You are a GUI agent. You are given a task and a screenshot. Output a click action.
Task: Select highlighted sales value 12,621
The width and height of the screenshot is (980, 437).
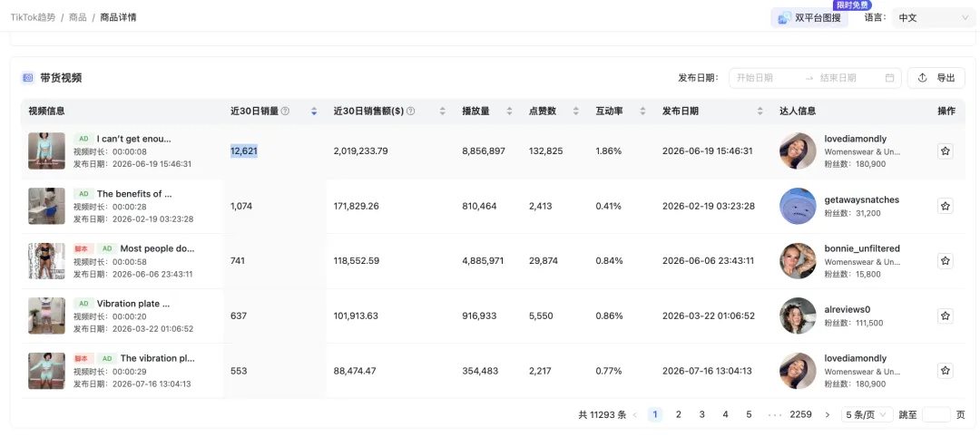[244, 151]
